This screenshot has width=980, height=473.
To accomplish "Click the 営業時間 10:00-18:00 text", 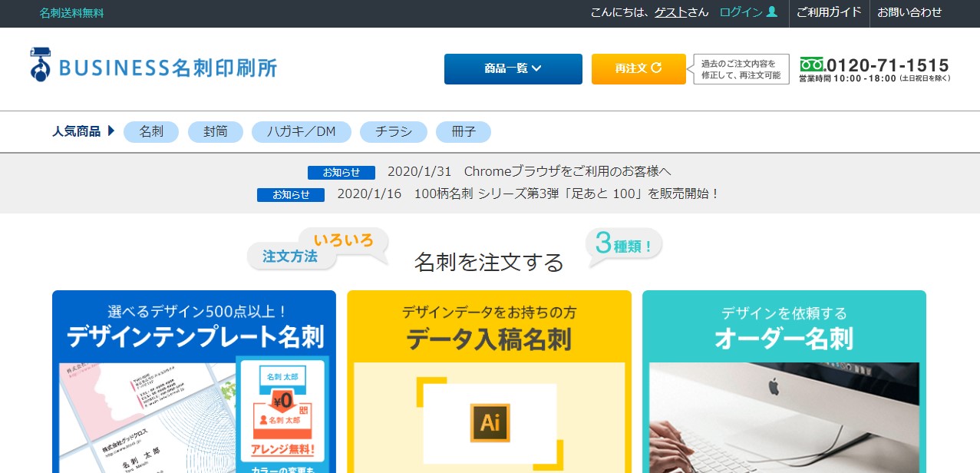I will [x=874, y=78].
